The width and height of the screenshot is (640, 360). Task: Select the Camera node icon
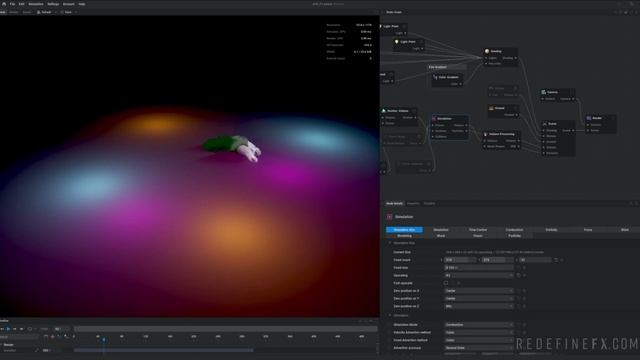point(543,92)
